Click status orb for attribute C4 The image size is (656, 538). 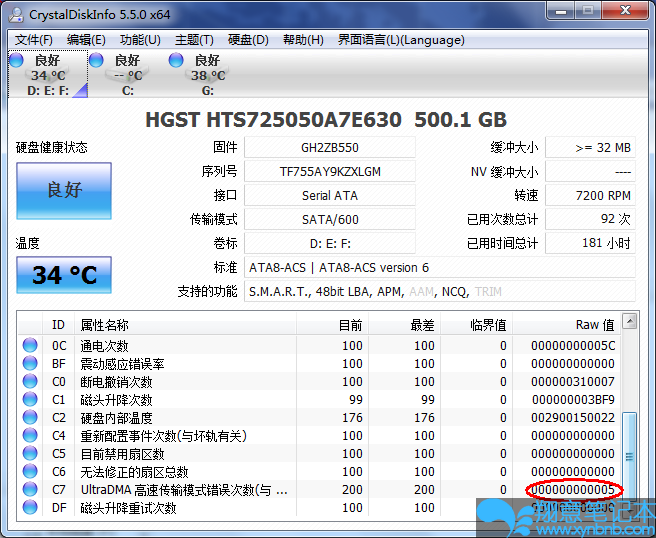(30, 435)
